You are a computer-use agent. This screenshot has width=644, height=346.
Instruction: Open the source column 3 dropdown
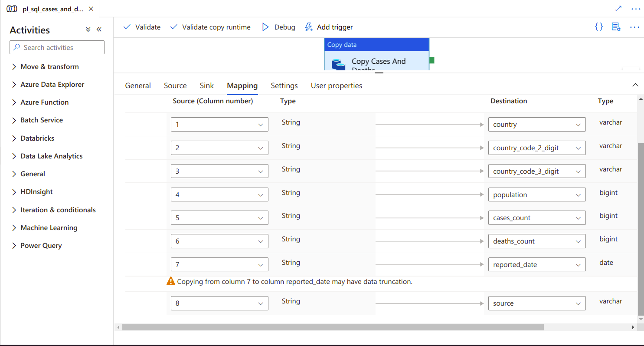point(219,171)
